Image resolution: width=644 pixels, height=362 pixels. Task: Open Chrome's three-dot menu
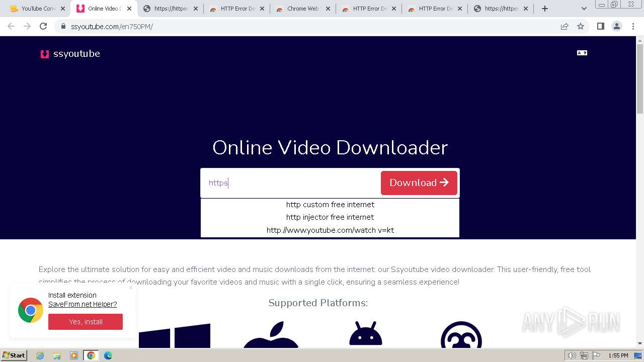(x=633, y=27)
